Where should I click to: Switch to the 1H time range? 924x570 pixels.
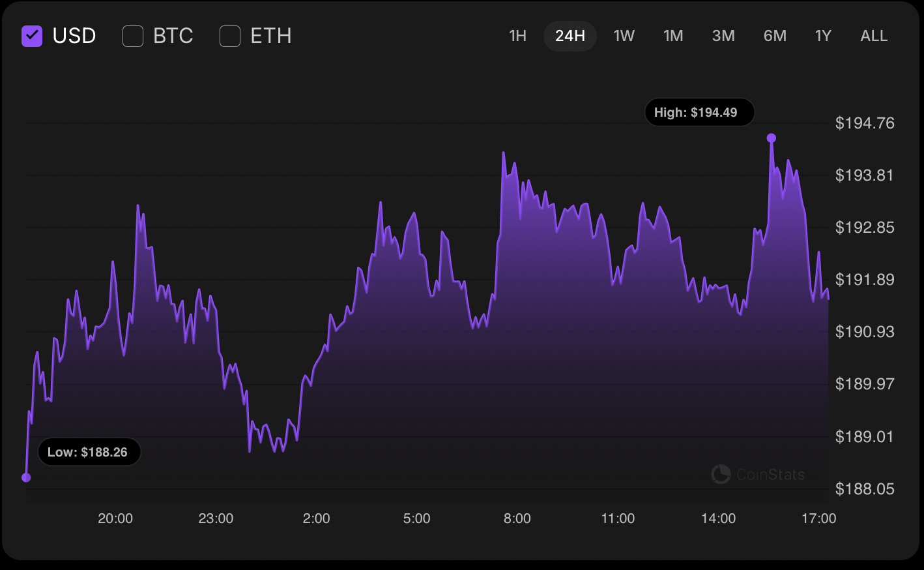click(x=517, y=36)
